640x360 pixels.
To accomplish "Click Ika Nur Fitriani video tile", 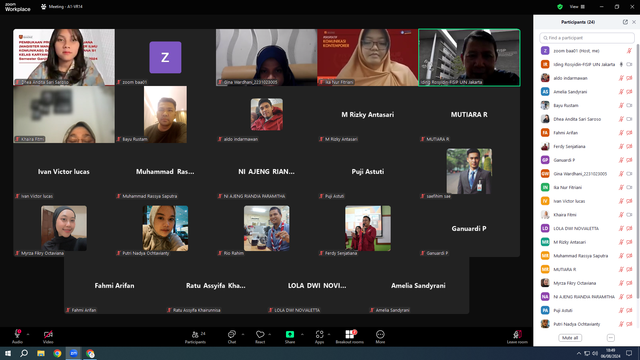I will 368,57.
